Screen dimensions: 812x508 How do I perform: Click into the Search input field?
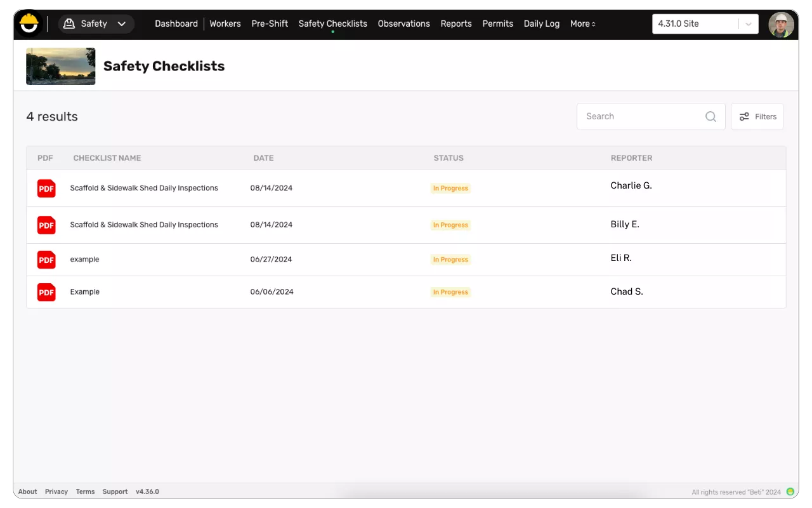641,117
